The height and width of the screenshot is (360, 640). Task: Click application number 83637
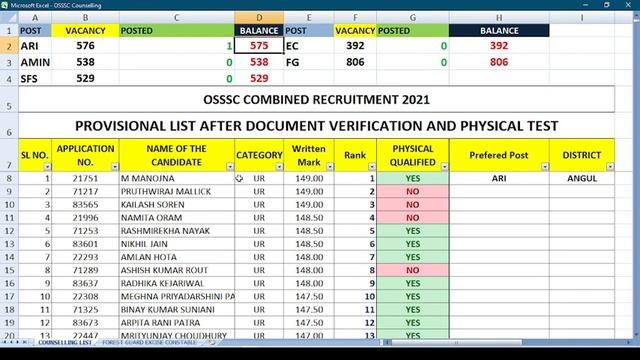point(85,283)
